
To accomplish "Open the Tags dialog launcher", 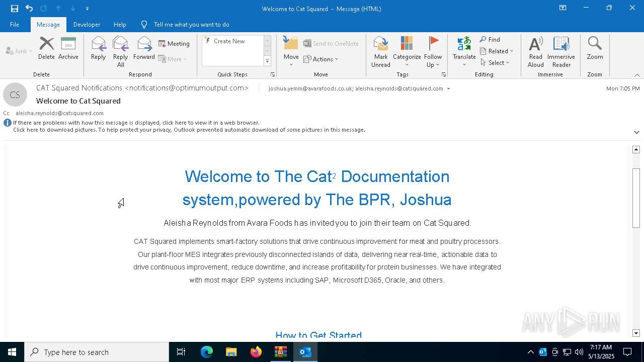I will [444, 74].
